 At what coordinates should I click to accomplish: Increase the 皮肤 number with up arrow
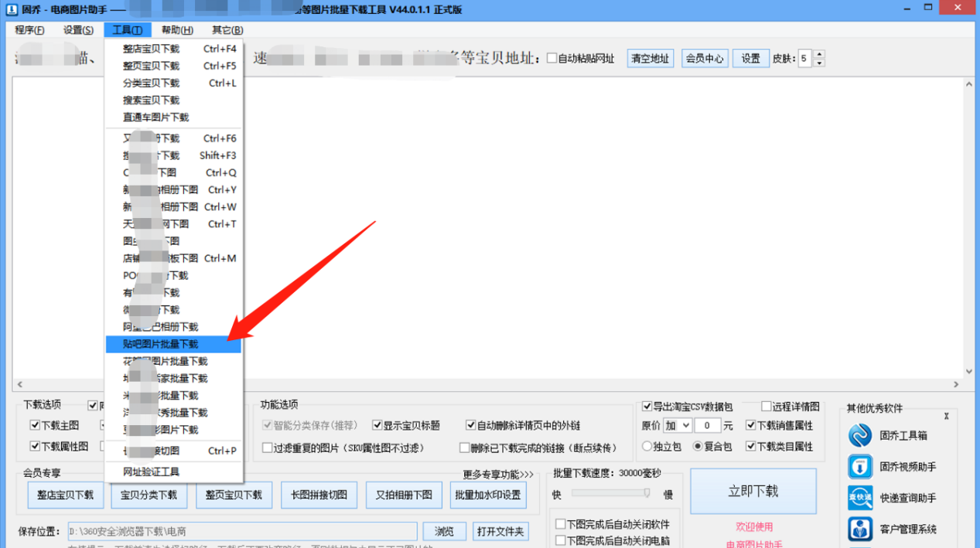(819, 55)
